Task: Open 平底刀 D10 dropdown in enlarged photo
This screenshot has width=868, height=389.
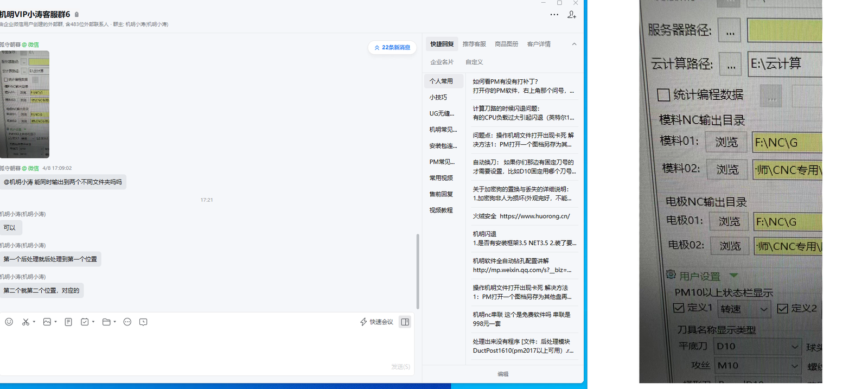Action: [757, 346]
